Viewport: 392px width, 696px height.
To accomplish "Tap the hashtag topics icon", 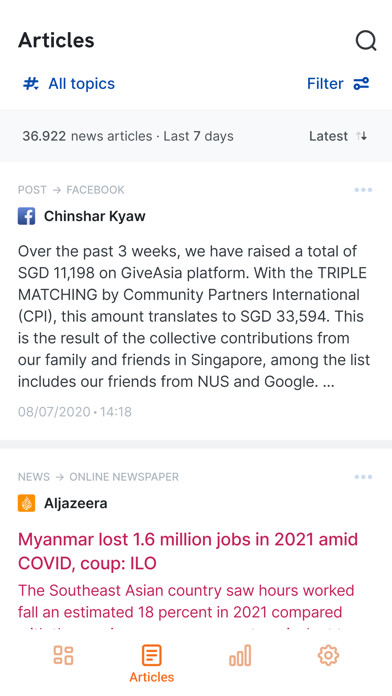I will [31, 83].
